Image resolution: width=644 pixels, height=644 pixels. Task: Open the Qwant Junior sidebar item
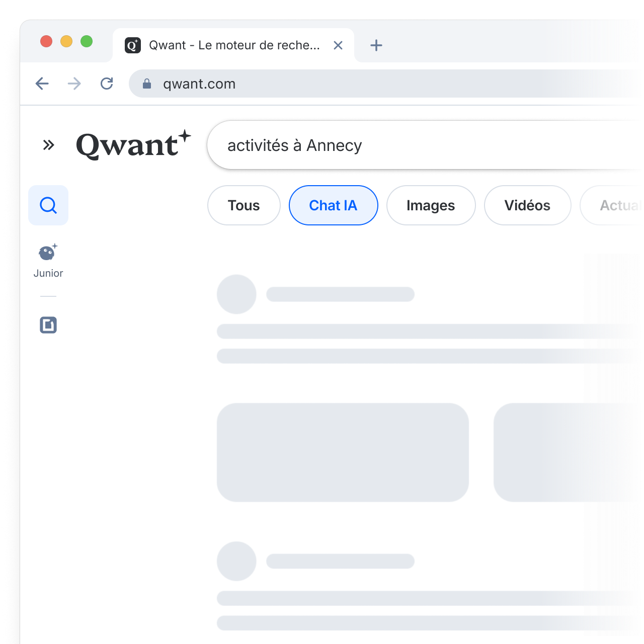(48, 261)
